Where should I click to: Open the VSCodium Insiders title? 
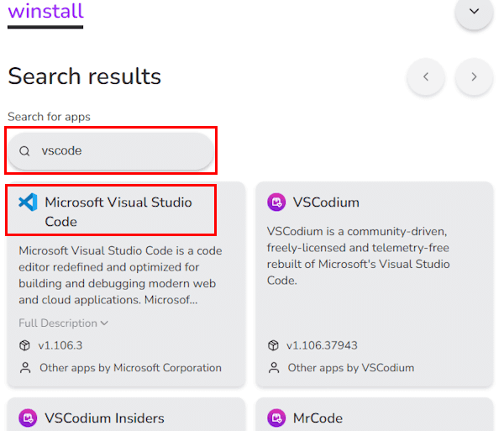[104, 418]
